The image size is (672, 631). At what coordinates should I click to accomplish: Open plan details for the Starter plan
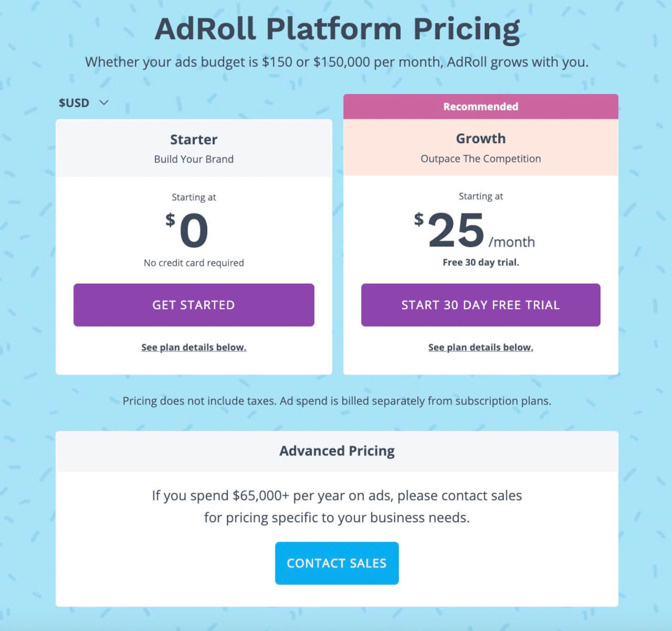pos(194,347)
